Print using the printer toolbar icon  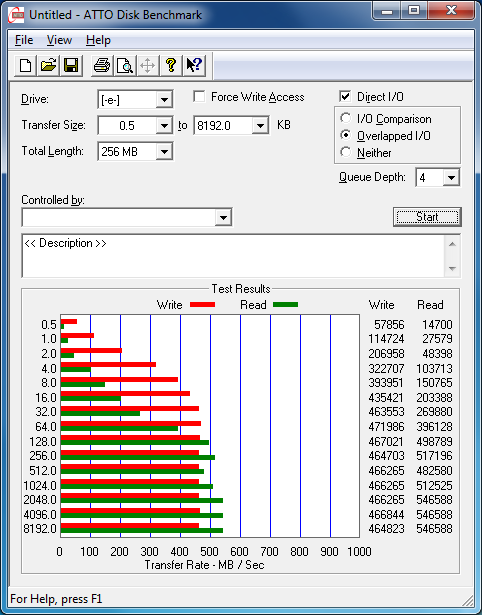pyautogui.click(x=102, y=65)
